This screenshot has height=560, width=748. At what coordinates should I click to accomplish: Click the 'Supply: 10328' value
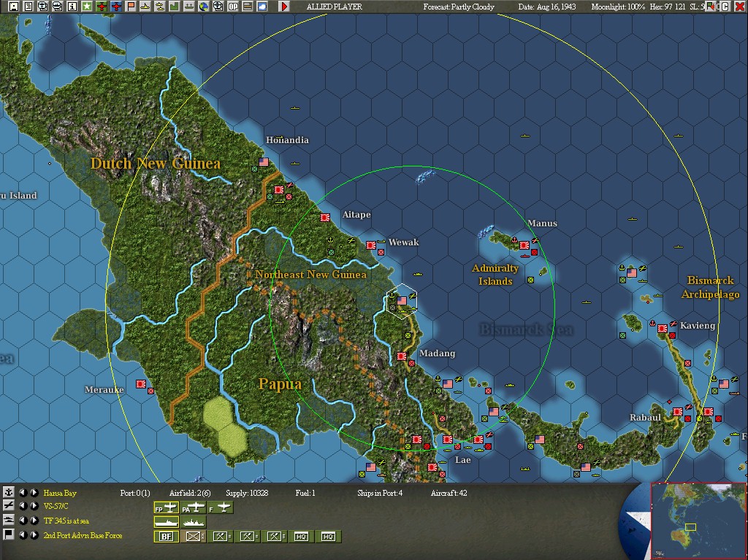point(247,493)
